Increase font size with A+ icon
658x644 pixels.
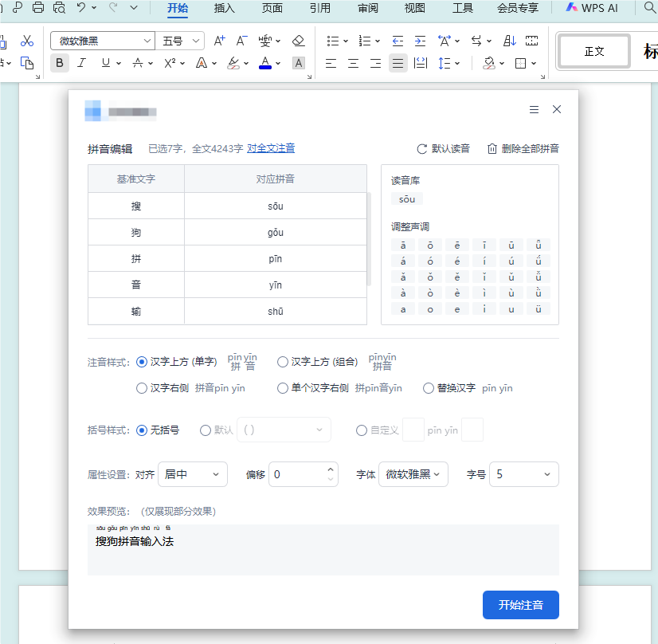(x=220, y=41)
